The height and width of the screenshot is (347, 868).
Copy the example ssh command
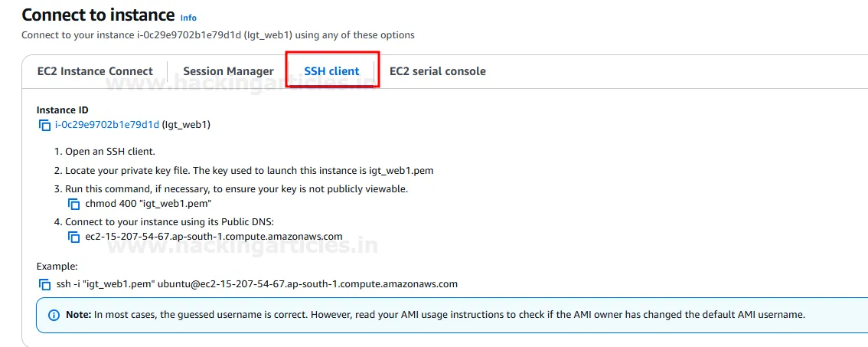tap(45, 284)
